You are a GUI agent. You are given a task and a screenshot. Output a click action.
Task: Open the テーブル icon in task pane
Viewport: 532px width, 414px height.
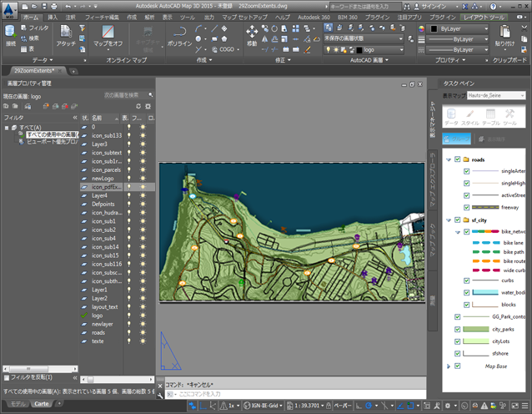[x=491, y=114]
